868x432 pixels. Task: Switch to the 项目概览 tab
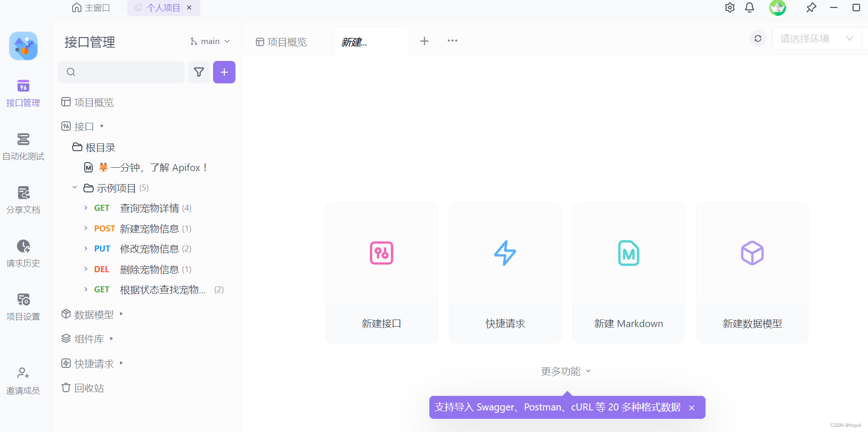(287, 41)
